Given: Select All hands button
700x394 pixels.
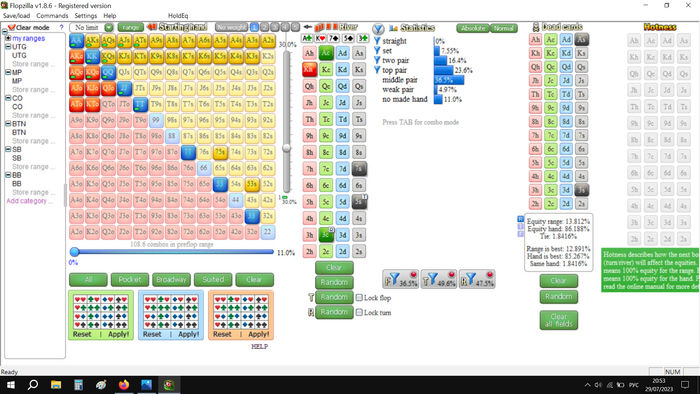Looking at the screenshot, I should tap(88, 279).
